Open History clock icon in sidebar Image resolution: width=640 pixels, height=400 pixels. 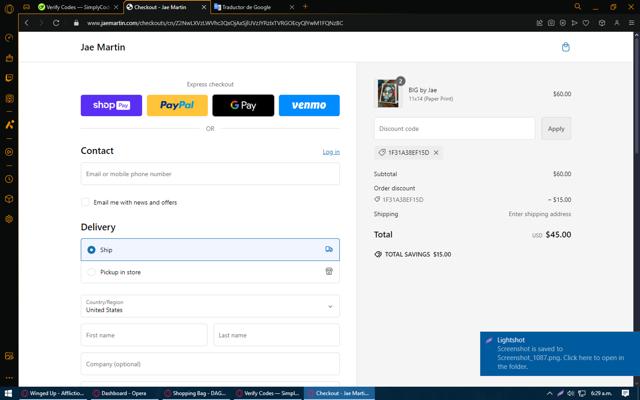(x=9, y=179)
